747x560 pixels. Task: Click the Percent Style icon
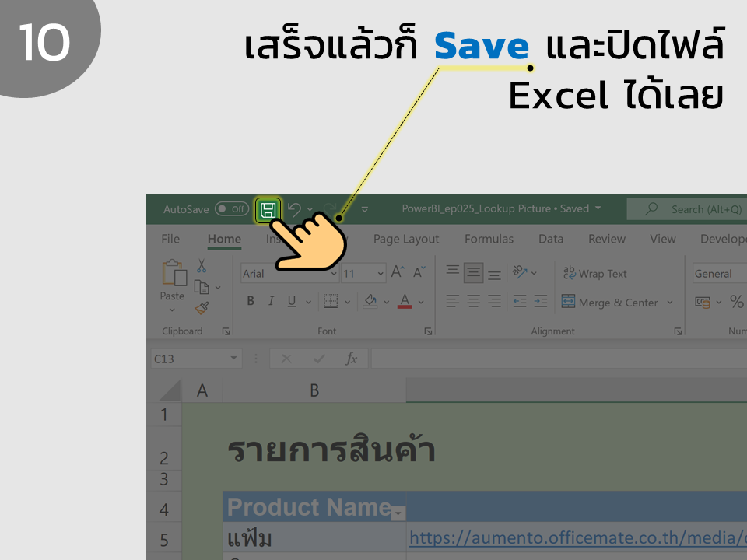tap(737, 302)
